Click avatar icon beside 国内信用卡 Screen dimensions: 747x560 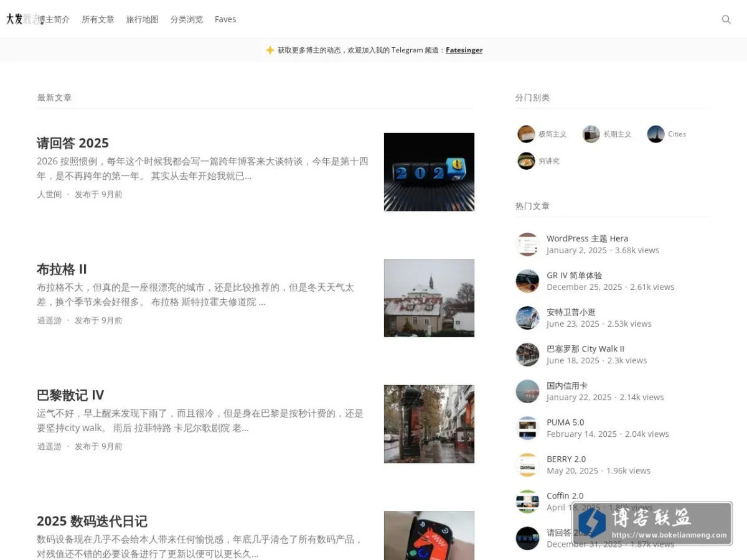527,391
